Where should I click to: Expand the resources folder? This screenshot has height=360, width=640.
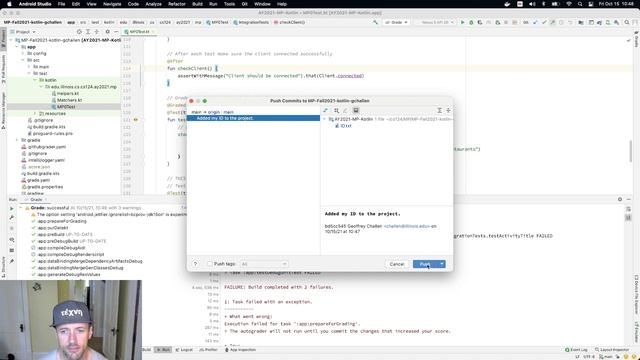click(x=35, y=113)
